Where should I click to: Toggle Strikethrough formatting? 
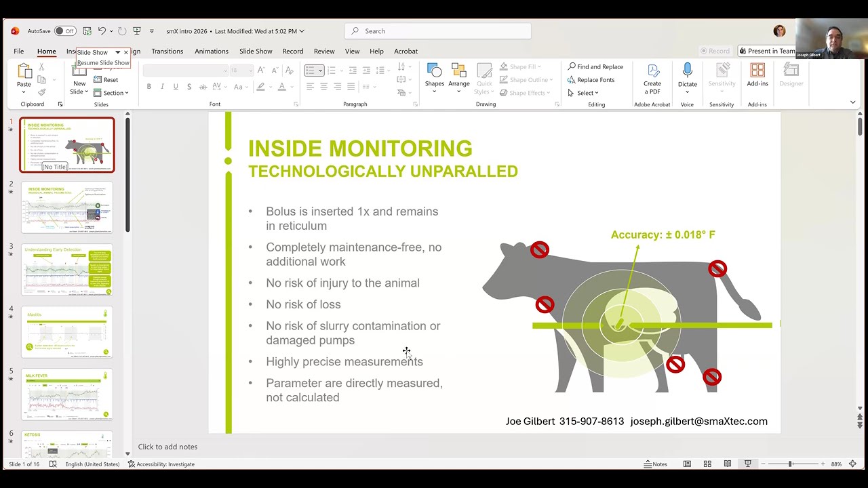click(203, 87)
